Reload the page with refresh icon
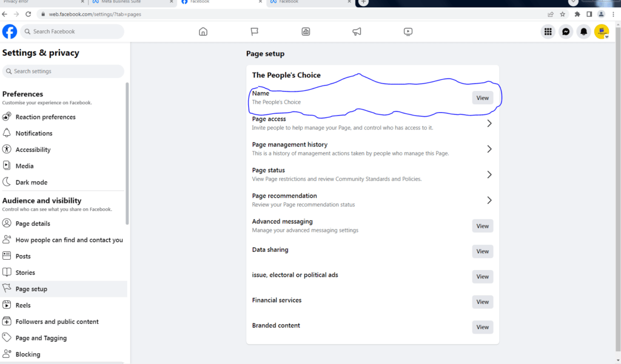The width and height of the screenshot is (621, 364). point(28,15)
